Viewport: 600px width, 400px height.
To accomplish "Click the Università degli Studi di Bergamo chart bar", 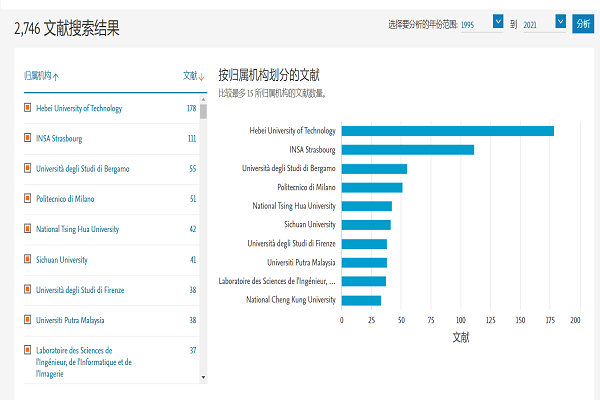I will 374,169.
